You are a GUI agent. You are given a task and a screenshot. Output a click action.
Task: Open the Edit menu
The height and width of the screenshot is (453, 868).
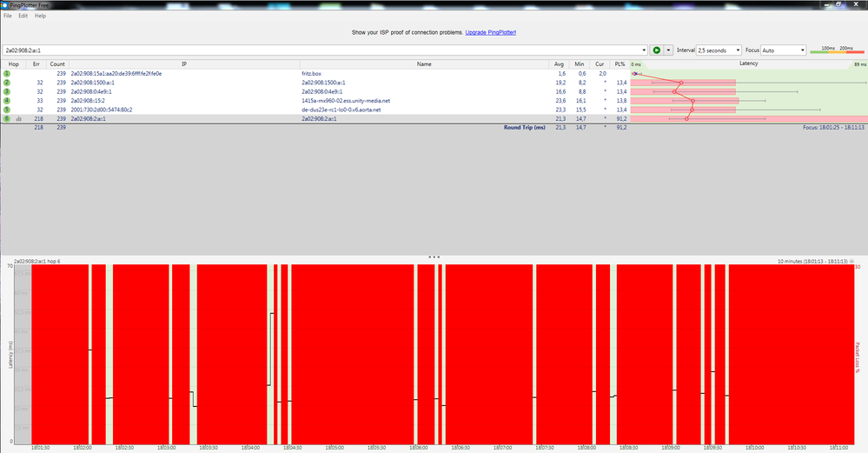coord(23,16)
